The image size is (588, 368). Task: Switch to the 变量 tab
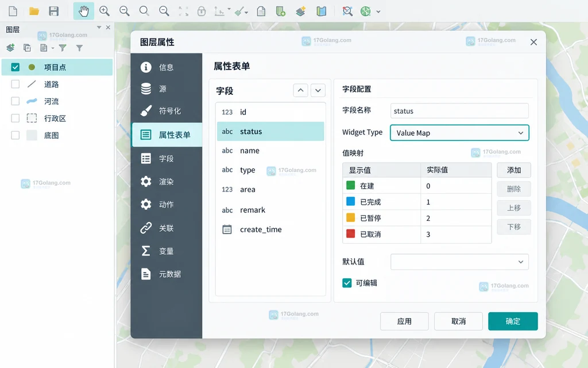pos(167,251)
